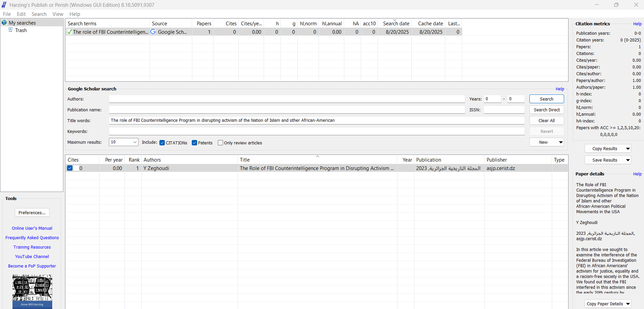Click the green checkmark on search row
The width and height of the screenshot is (644, 309).
click(x=69, y=32)
